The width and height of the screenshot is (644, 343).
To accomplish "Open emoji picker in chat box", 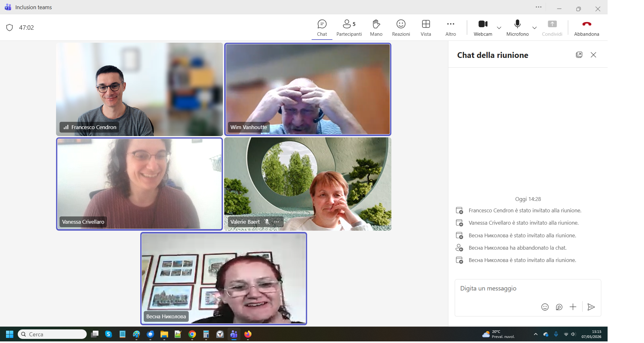I will pos(545,307).
